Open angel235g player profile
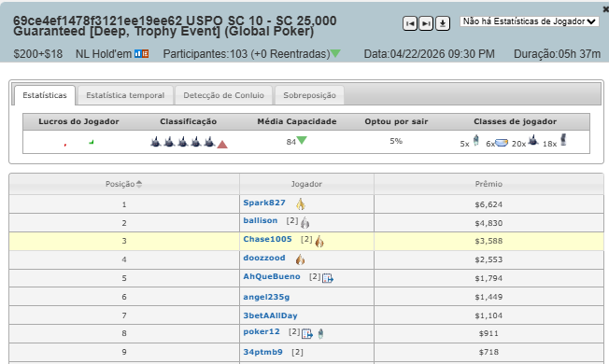 pos(266,297)
